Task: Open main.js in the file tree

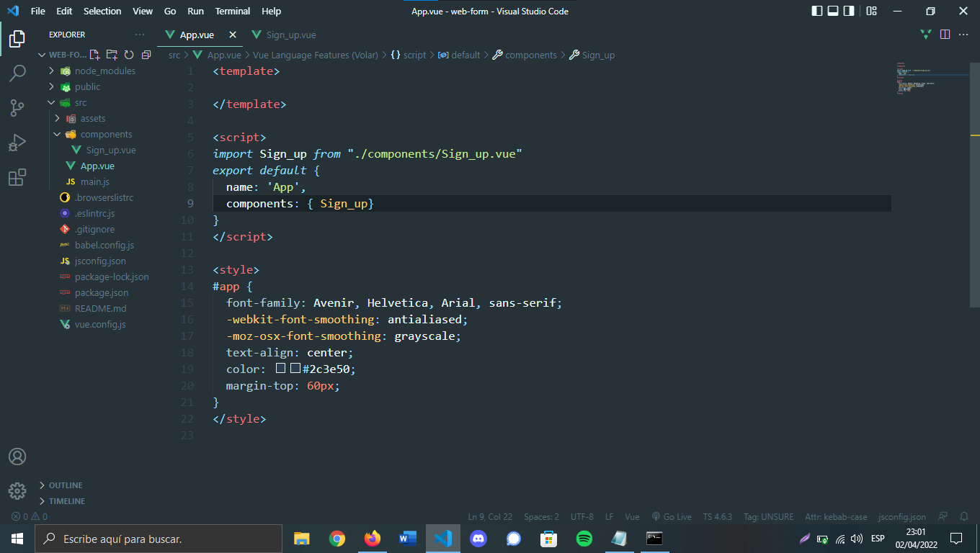Action: [x=94, y=181]
